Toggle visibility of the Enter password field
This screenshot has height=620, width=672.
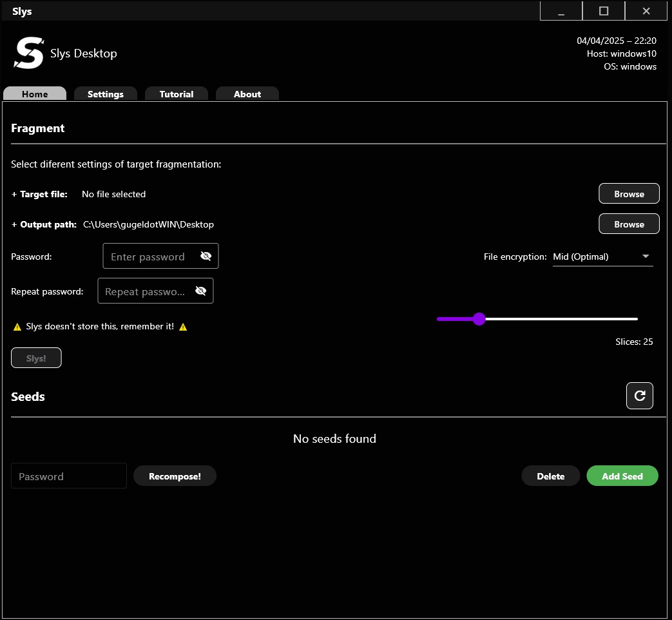point(206,256)
